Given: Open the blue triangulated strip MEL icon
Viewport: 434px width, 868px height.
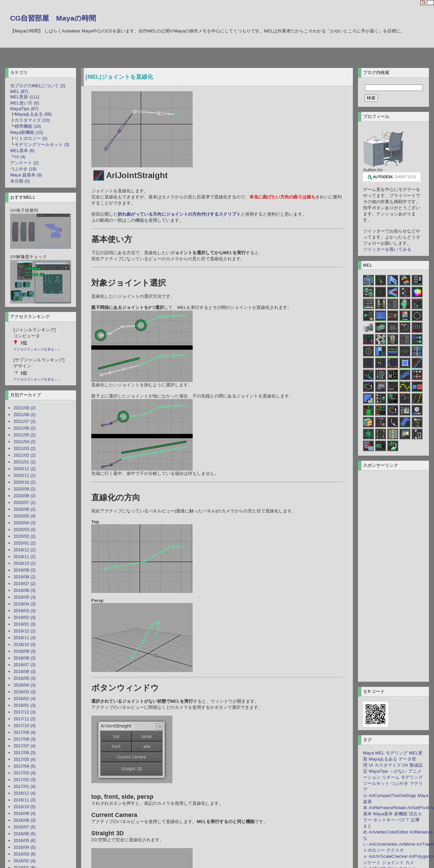Looking at the screenshot, I should coord(405,375).
